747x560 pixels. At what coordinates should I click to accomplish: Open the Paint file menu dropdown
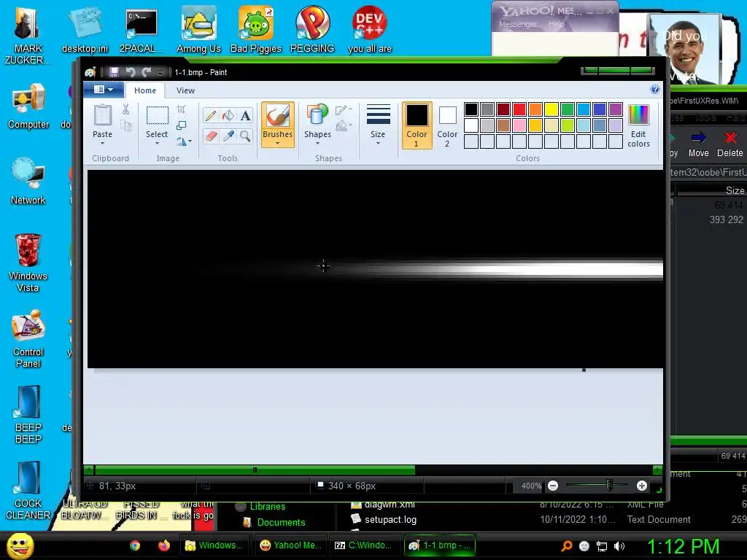click(104, 90)
